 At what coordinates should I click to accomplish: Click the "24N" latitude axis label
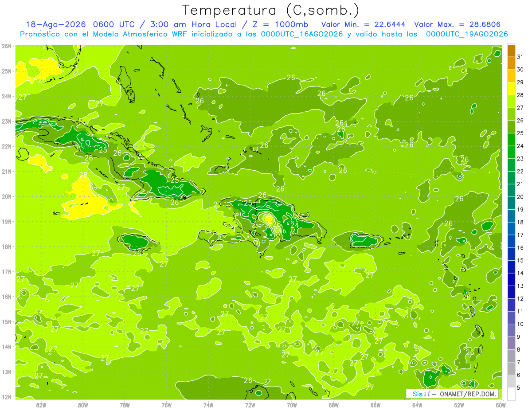click(7, 96)
